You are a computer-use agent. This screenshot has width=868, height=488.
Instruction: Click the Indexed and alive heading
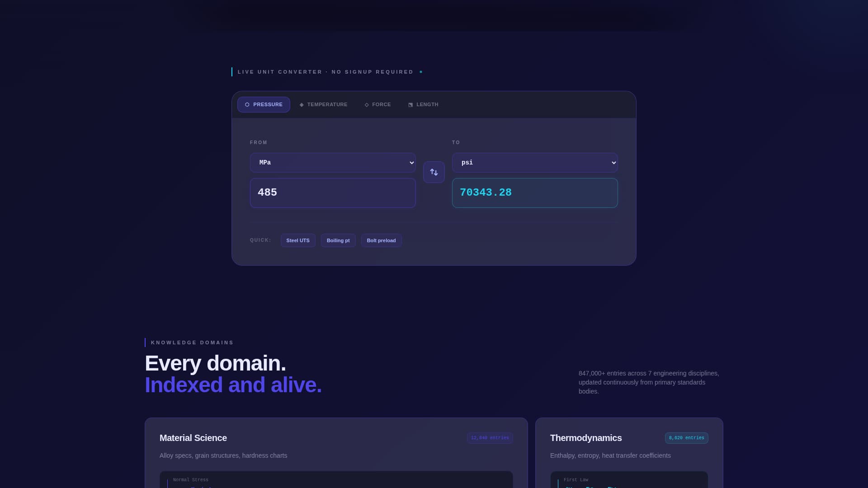point(233,385)
